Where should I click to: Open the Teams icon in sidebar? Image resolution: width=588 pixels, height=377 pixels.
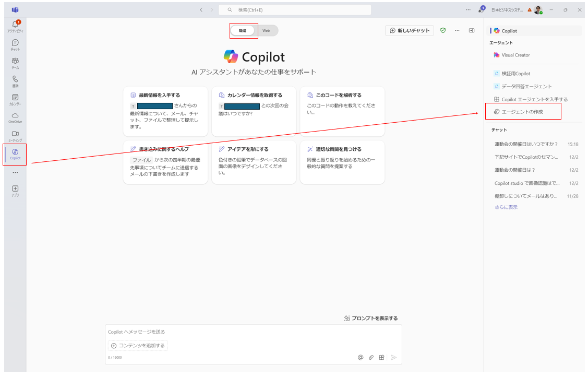15,63
